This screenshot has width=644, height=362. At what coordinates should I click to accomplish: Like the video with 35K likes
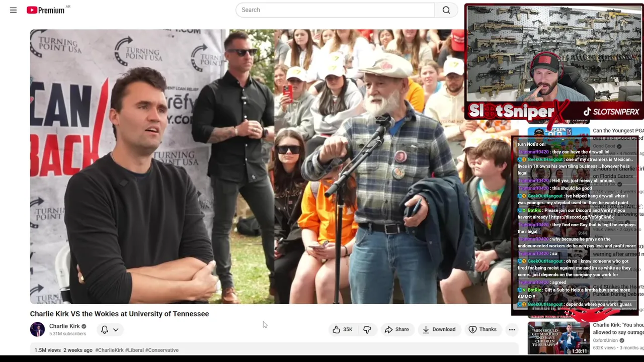pyautogui.click(x=342, y=329)
